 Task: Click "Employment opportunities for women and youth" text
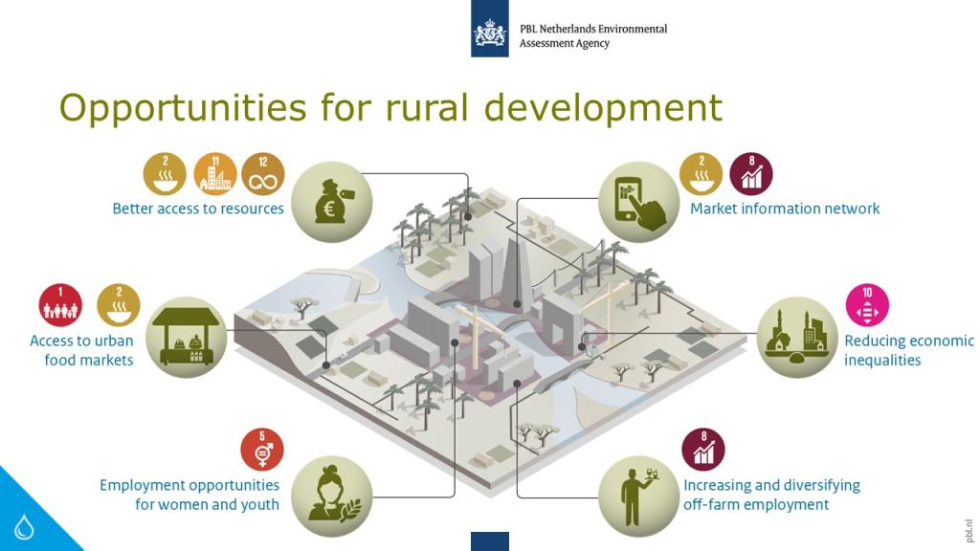click(x=189, y=495)
